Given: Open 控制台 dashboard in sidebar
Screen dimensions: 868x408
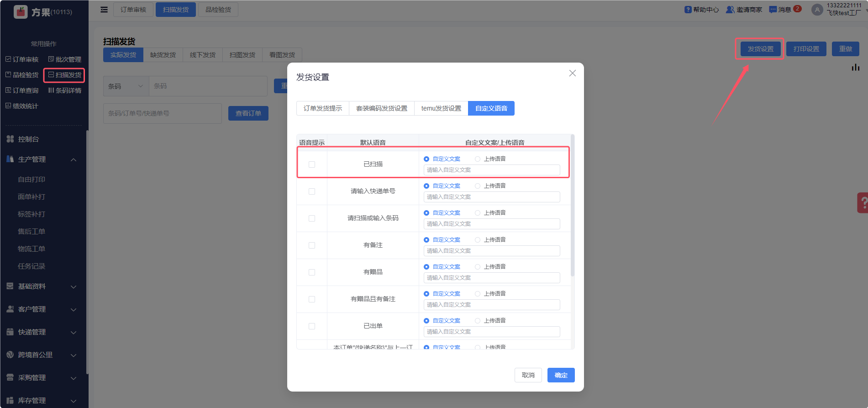Looking at the screenshot, I should pos(28,139).
